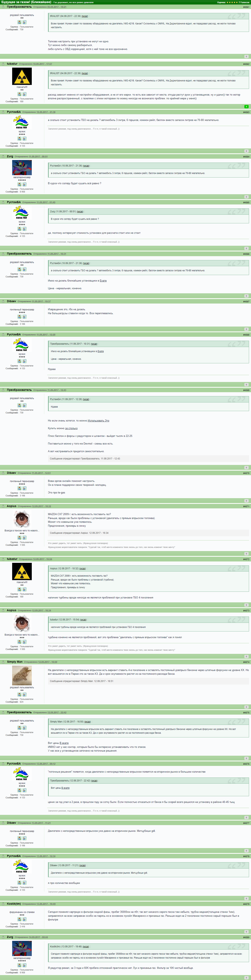Open the "за столько" price link
Image resolution: width=251 pixels, height=980 pixels.
(x=71, y=428)
